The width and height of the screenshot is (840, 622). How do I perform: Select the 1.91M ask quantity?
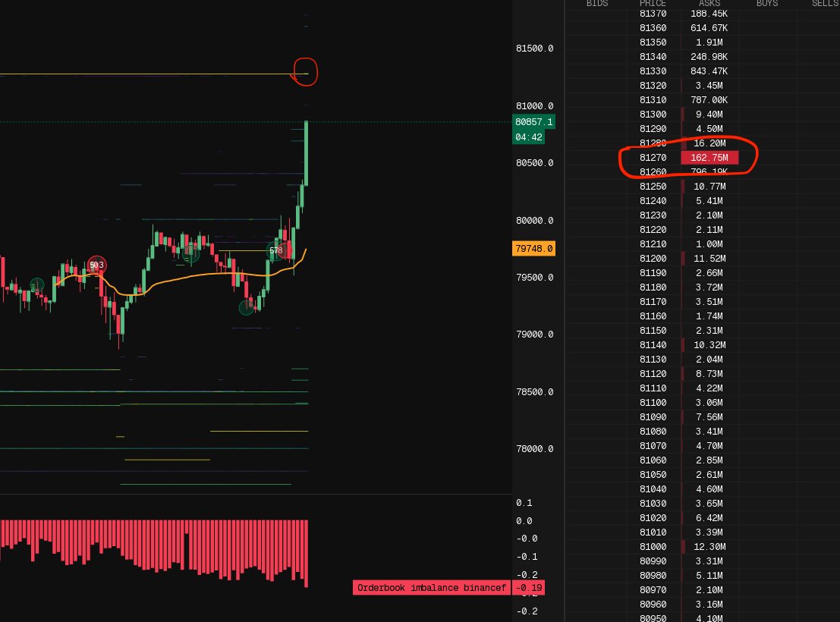coord(709,42)
